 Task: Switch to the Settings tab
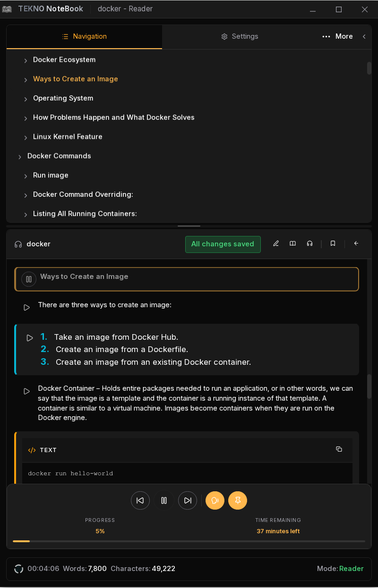[240, 36]
